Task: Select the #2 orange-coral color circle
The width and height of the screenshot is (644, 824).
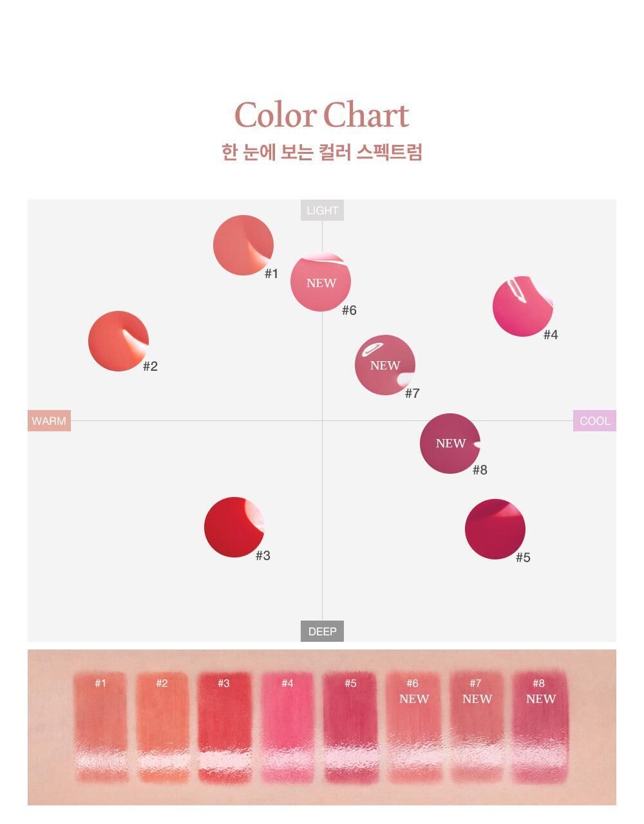Action: [118, 341]
